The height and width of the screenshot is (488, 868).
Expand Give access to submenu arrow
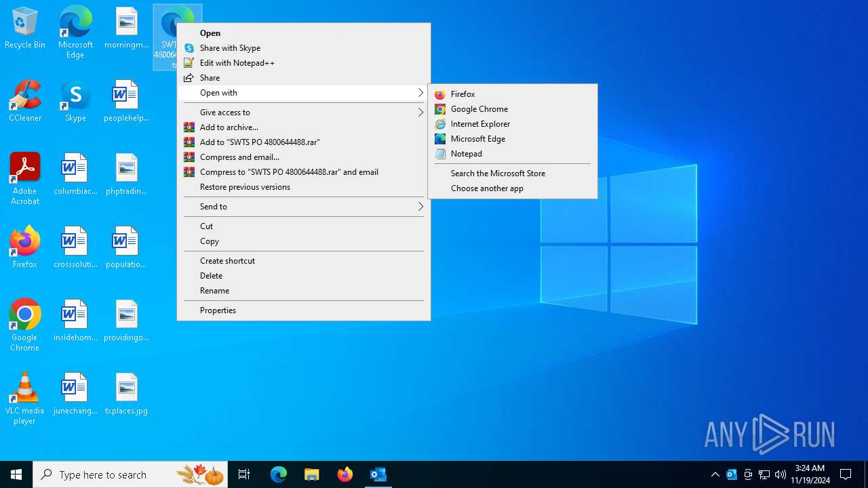pos(420,113)
